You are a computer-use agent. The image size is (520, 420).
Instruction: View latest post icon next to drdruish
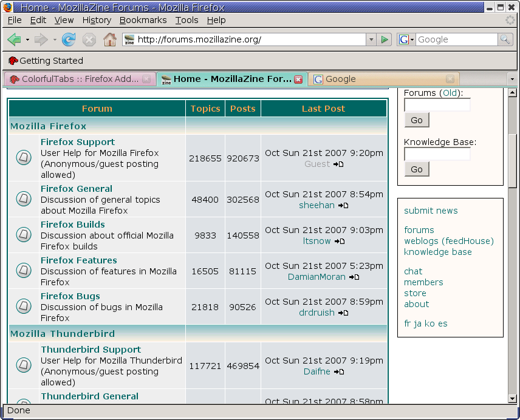[x=343, y=313]
